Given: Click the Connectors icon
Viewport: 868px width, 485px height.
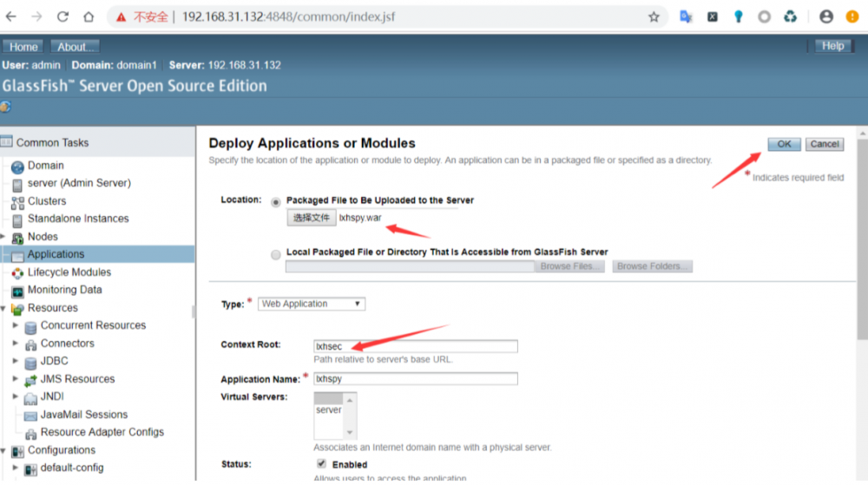Looking at the screenshot, I should 30,344.
